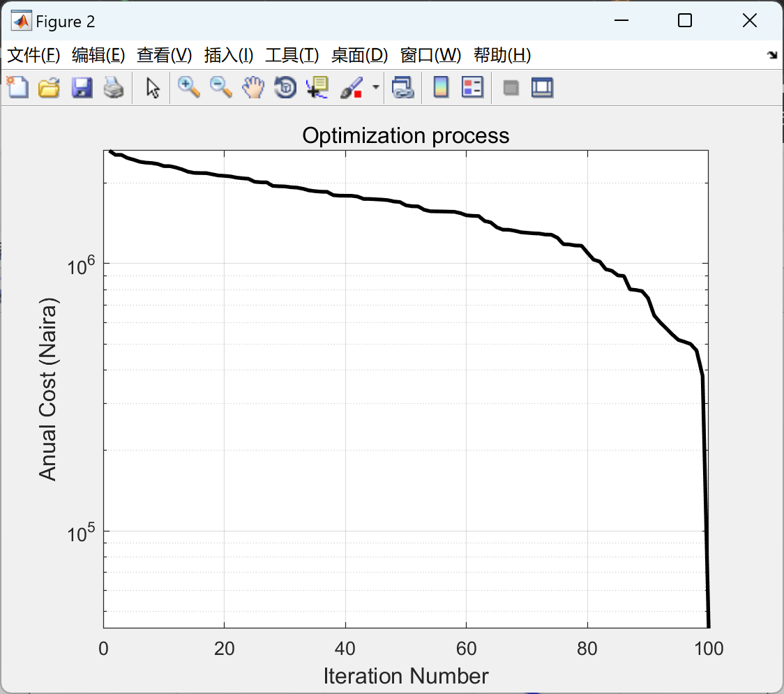Click the Hide Plot Tools icon
The height and width of the screenshot is (694, 784).
click(511, 88)
